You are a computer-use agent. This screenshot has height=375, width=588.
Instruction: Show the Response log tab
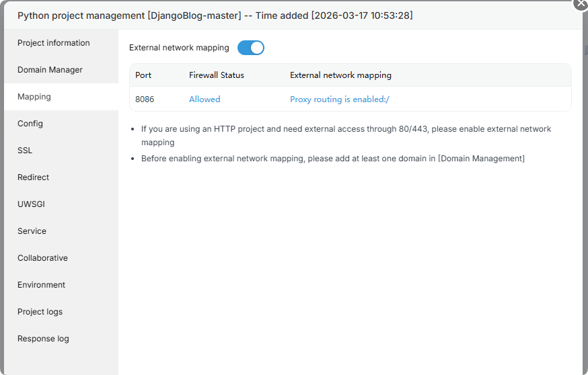(43, 339)
